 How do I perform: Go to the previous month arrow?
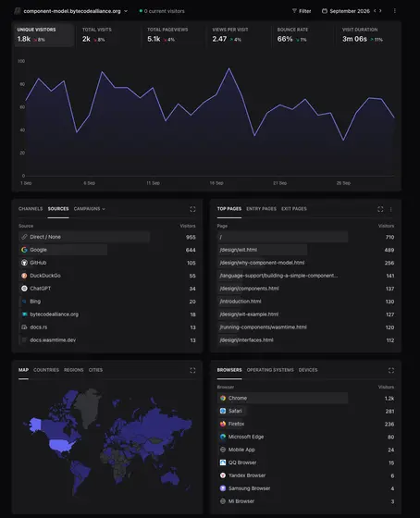pyautogui.click(x=375, y=11)
